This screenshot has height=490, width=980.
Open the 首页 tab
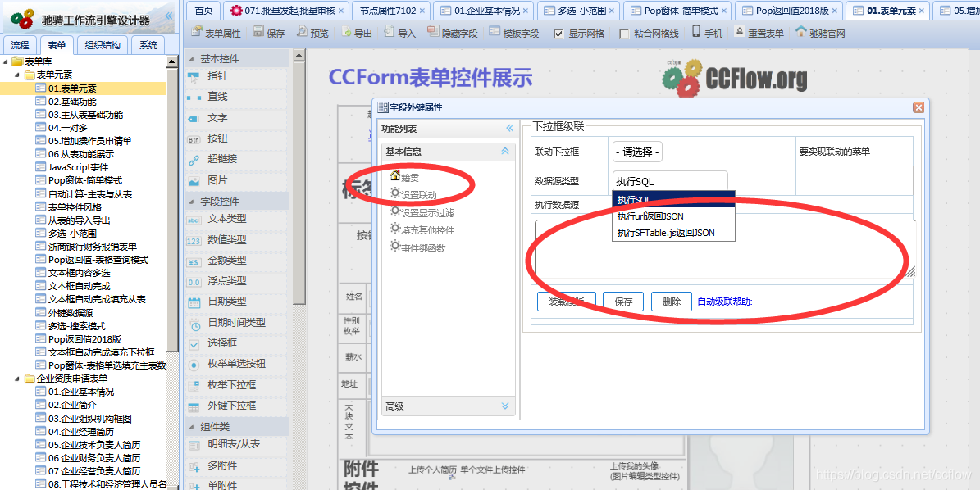click(203, 10)
